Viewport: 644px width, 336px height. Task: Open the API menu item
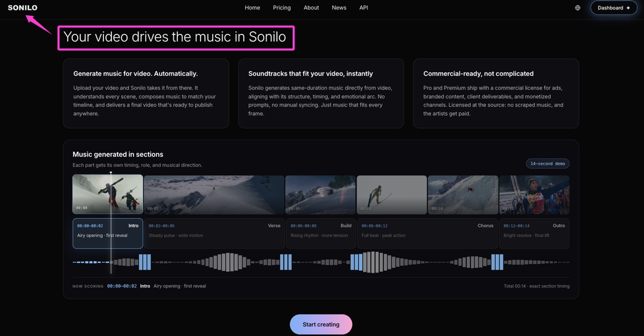pyautogui.click(x=363, y=8)
